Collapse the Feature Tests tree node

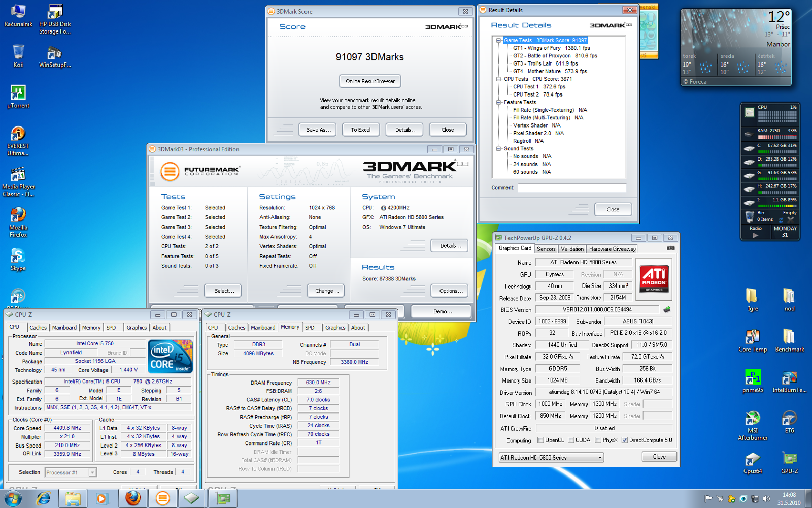[x=499, y=102]
